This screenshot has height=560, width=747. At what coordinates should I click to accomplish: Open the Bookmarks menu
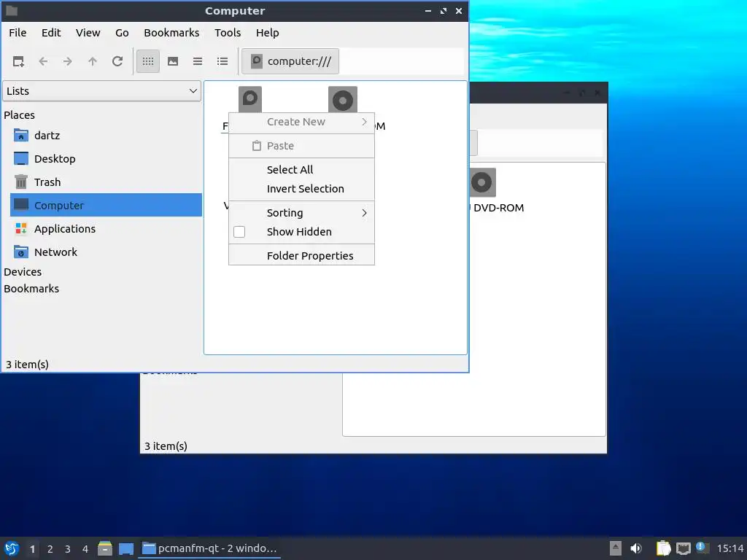[x=171, y=33]
